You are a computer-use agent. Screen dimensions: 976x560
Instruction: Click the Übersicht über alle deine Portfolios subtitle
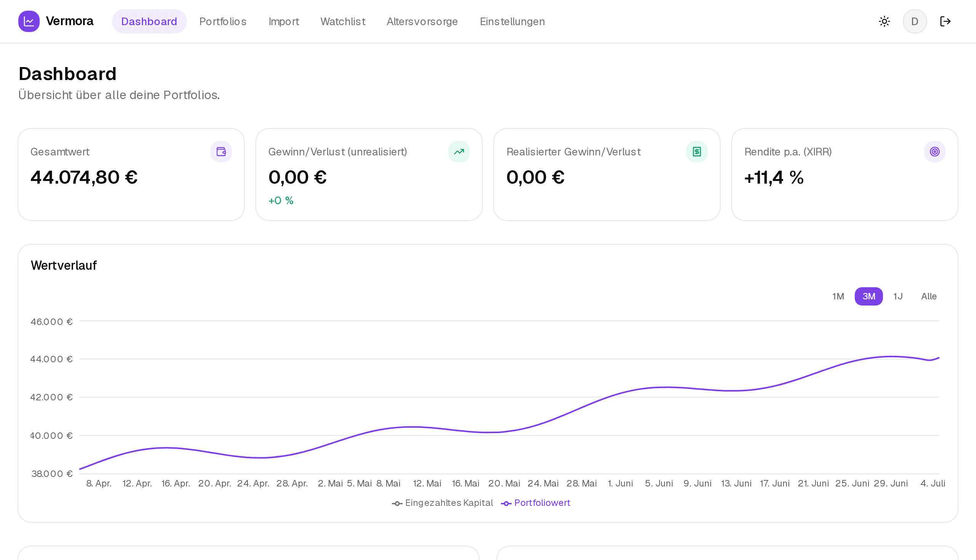pyautogui.click(x=119, y=95)
